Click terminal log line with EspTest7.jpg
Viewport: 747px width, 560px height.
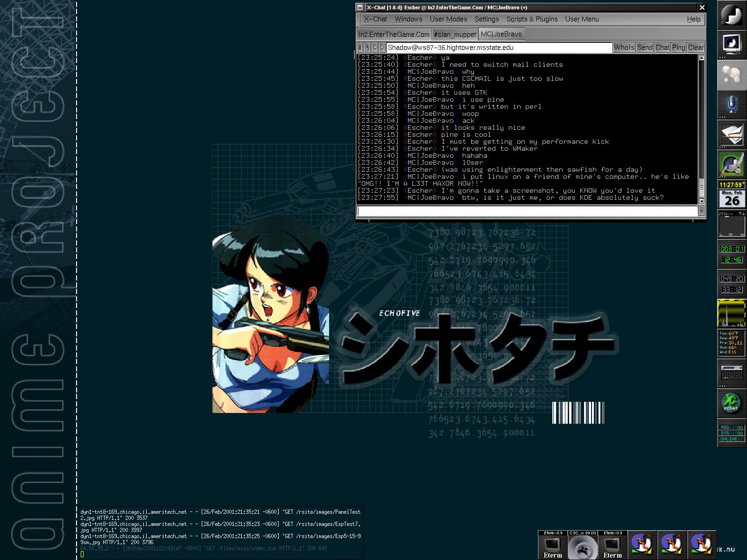coord(220,527)
